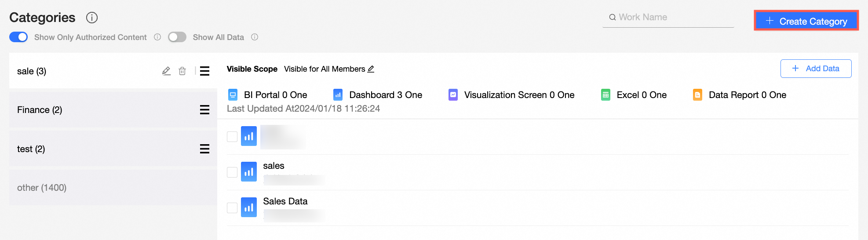Open the other (1400) category
868x240 pixels.
pyautogui.click(x=113, y=188)
